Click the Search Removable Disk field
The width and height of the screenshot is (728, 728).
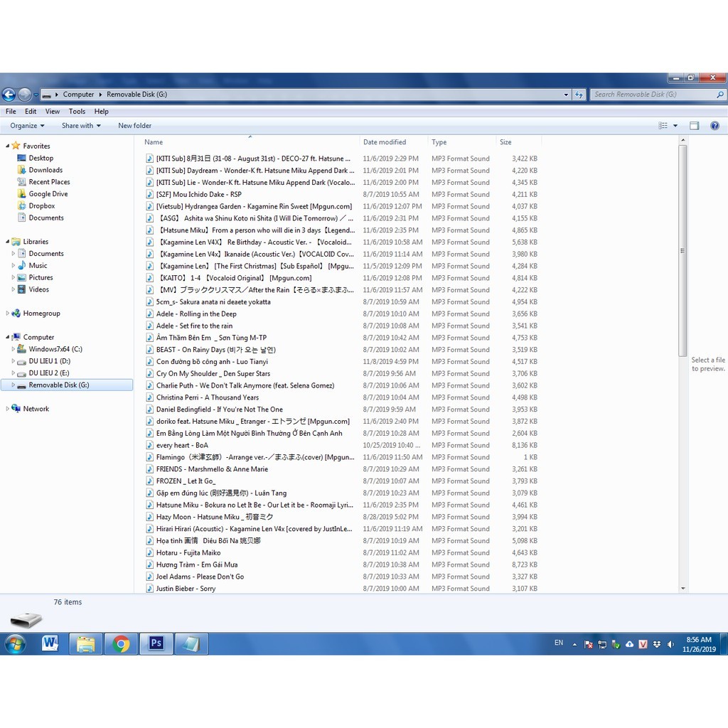point(651,95)
